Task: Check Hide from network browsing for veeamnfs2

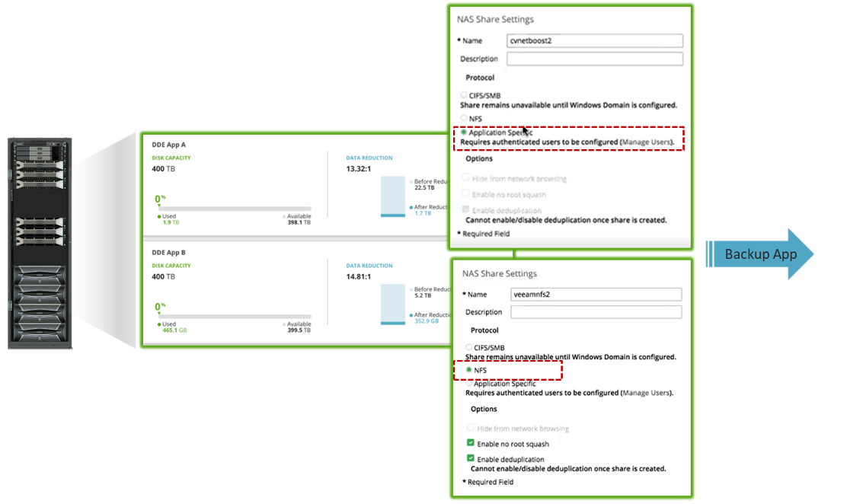Action: [470, 429]
